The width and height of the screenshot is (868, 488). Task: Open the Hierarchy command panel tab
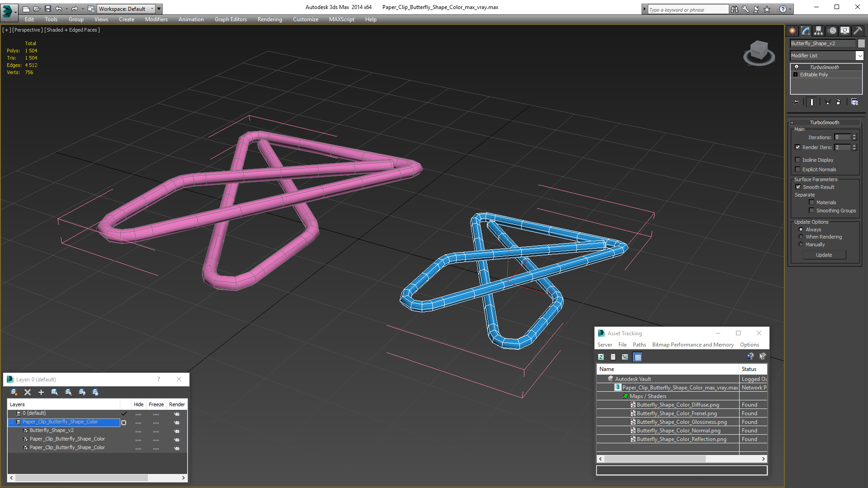point(819,31)
